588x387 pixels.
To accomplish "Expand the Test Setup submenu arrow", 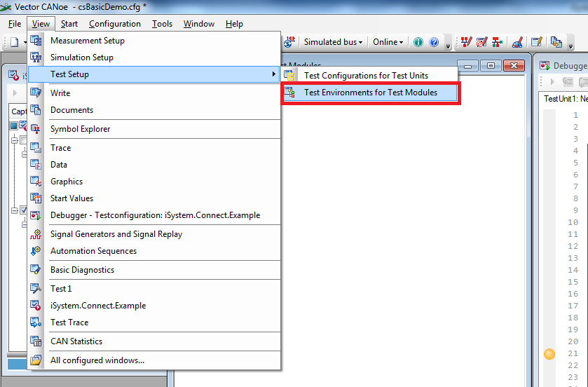I will coord(274,74).
